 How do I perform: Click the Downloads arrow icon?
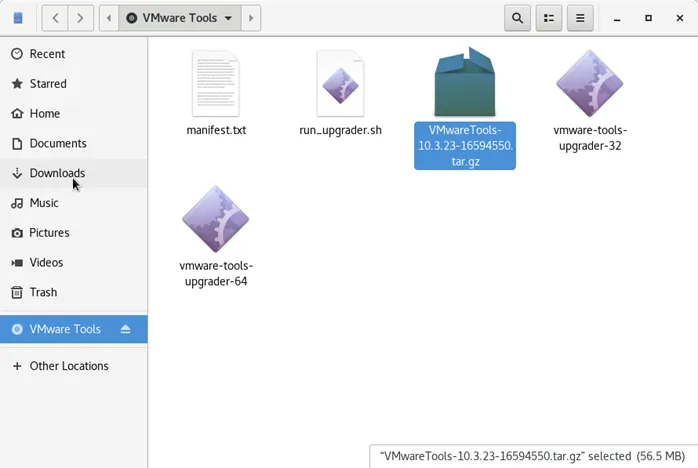coord(17,173)
